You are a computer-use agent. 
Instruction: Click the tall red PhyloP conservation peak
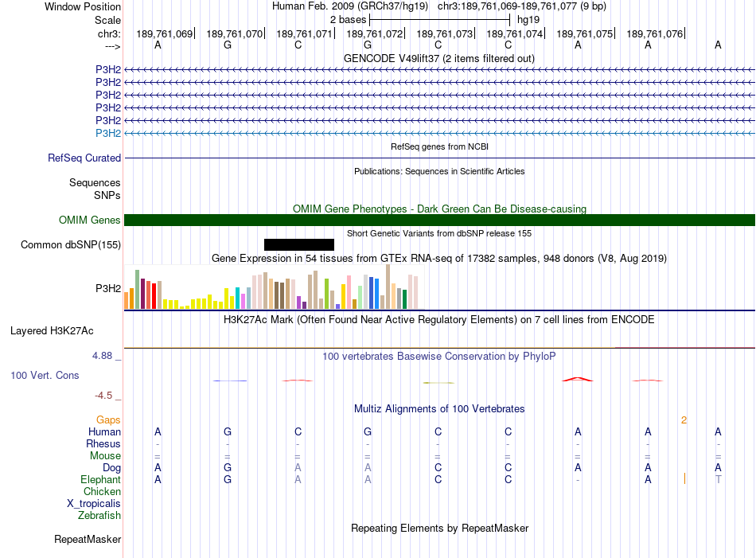pos(578,379)
